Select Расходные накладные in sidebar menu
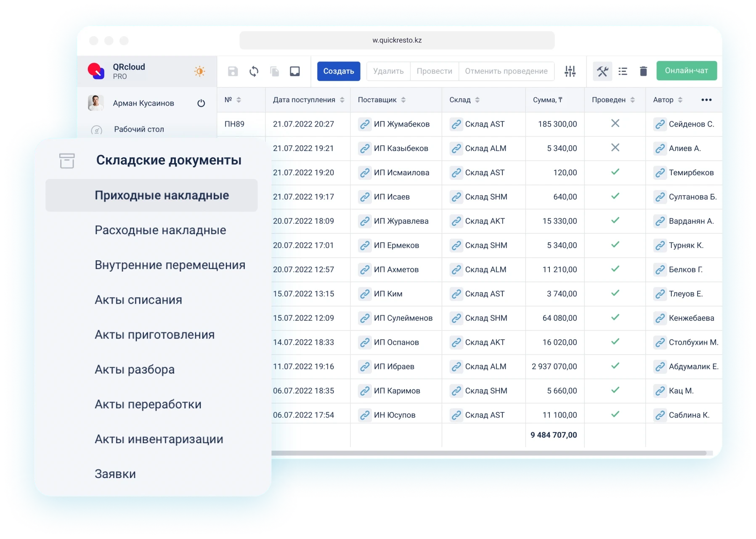 (x=160, y=230)
